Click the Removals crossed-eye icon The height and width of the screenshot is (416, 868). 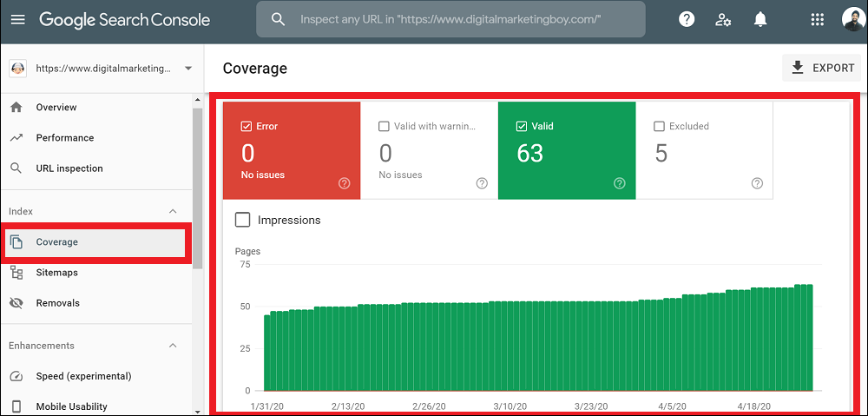16,303
